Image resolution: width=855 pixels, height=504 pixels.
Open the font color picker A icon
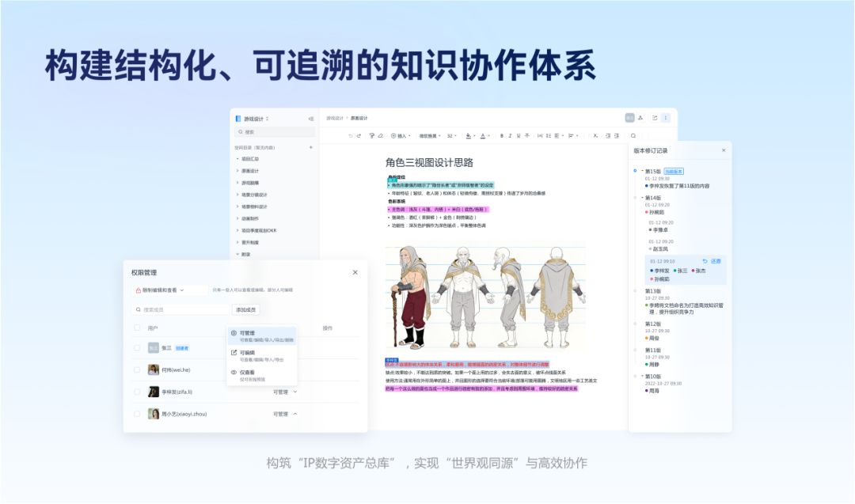(x=483, y=136)
